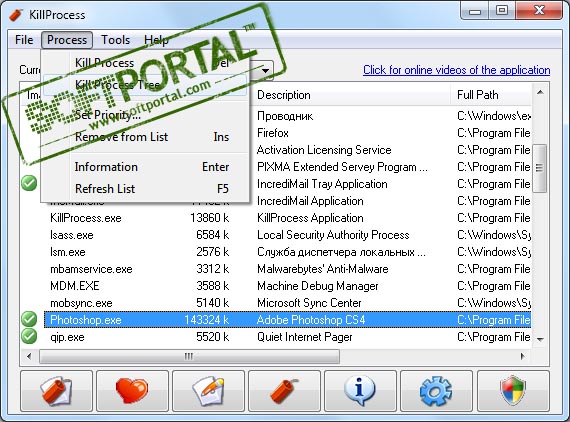Click the red heart toolbar icon
Screen dimensions: 570x422
(132, 391)
